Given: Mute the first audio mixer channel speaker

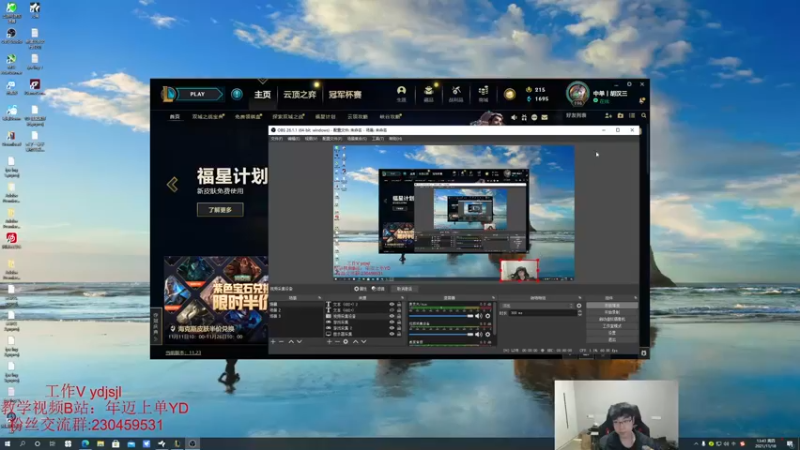Looking at the screenshot, I should (478, 316).
